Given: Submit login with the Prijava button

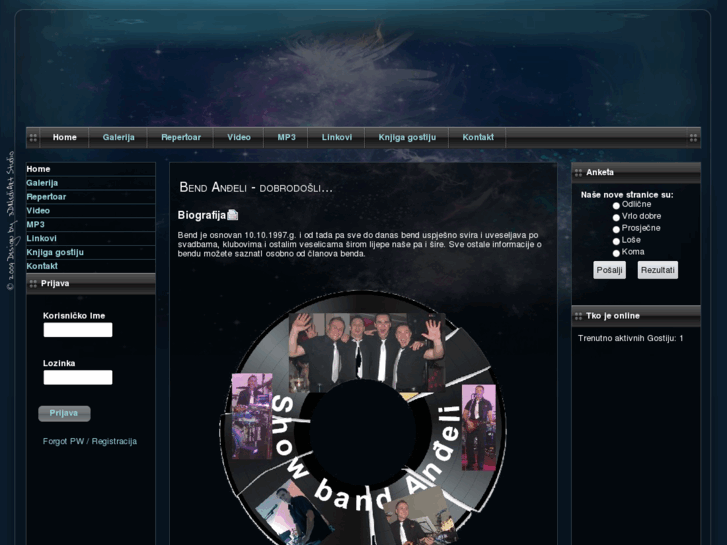Looking at the screenshot, I should 64,413.
